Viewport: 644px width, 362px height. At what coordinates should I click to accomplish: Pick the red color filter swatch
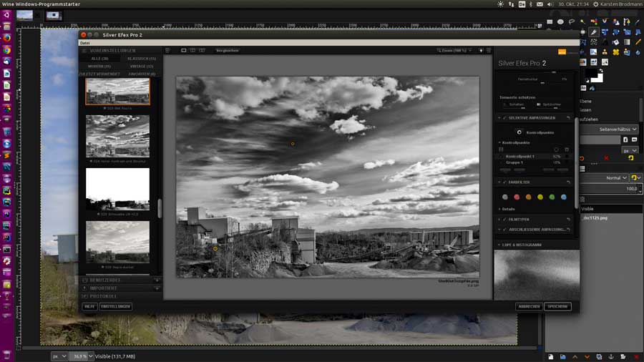click(x=517, y=197)
